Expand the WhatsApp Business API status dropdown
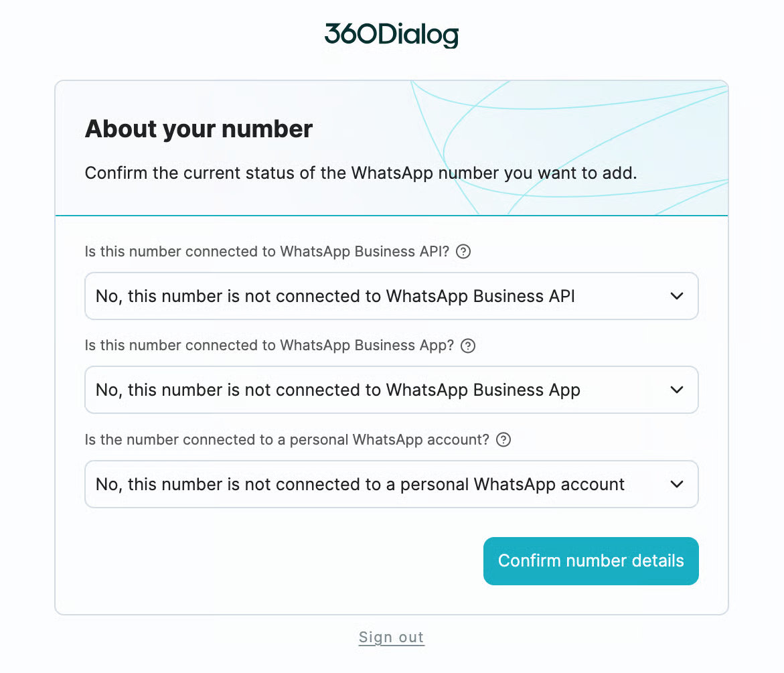This screenshot has height=673, width=784. pyautogui.click(x=391, y=296)
